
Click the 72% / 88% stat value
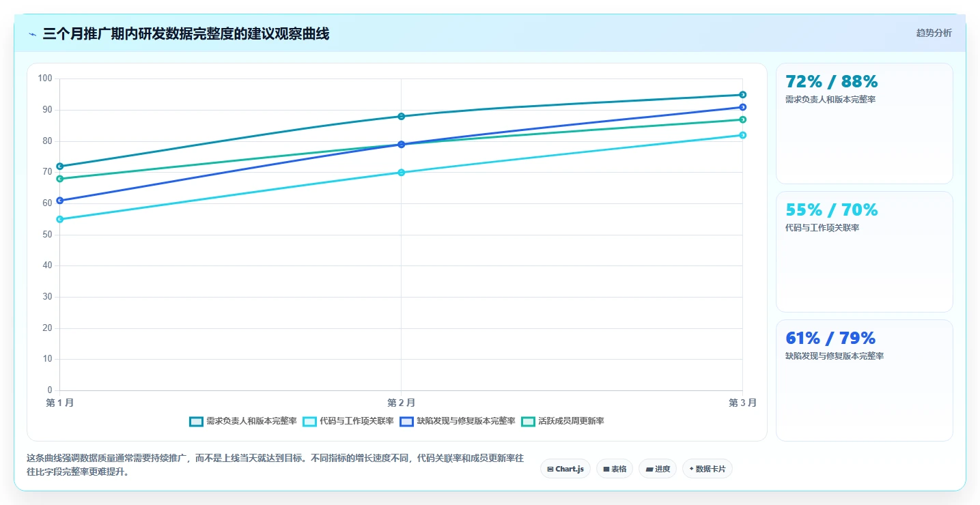(832, 82)
